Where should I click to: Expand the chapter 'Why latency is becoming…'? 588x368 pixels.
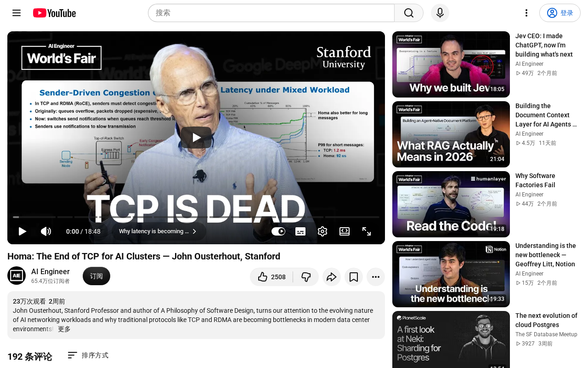pyautogui.click(x=158, y=231)
